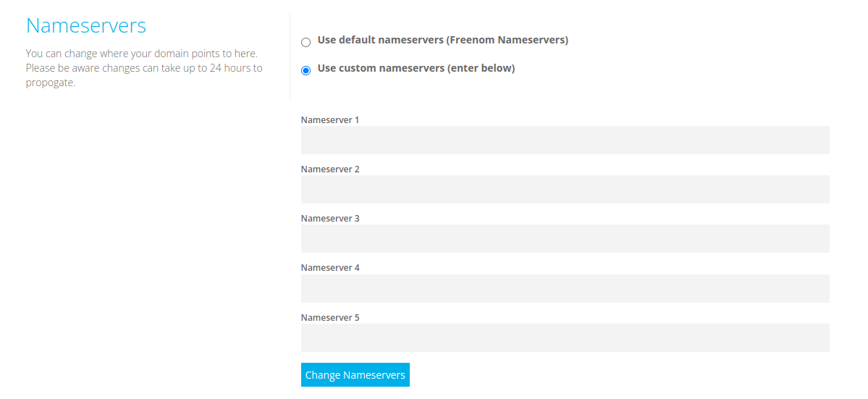Focus the Nameserver 2 input field
Image resolution: width=868 pixels, height=399 pixels.
click(x=565, y=189)
